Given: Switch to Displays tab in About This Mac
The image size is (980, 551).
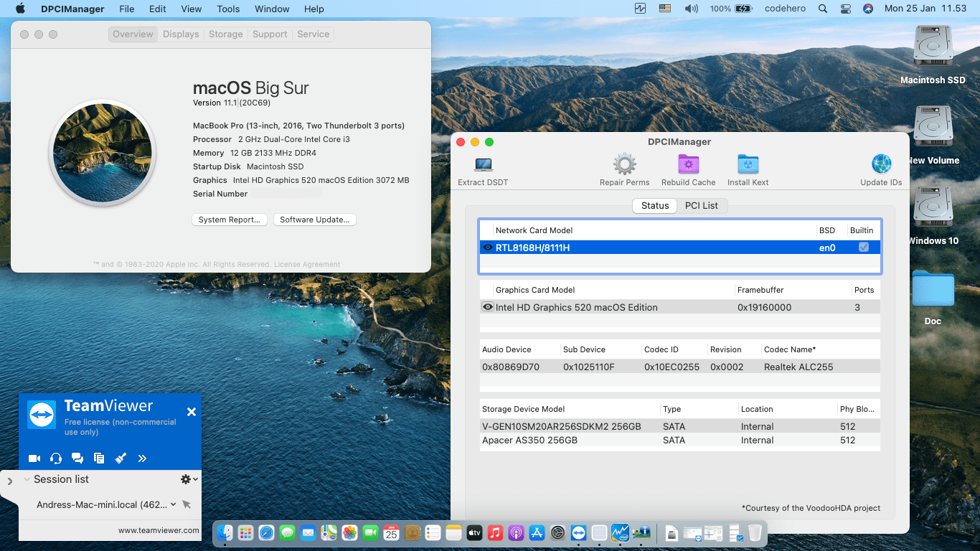Looking at the screenshot, I should pyautogui.click(x=181, y=34).
